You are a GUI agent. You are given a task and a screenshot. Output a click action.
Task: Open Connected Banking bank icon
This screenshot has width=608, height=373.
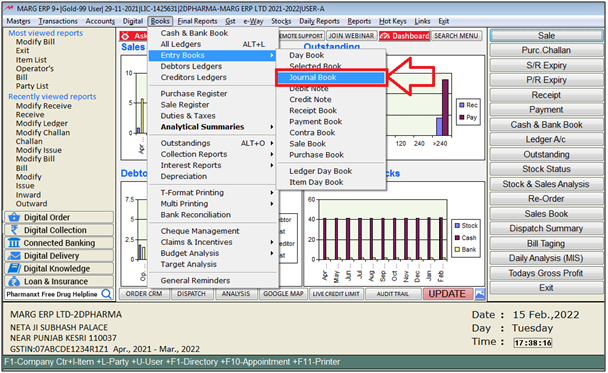tap(14, 243)
